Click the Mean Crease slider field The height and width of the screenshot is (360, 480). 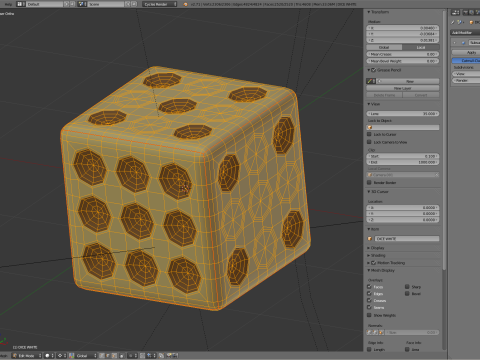coord(403,54)
